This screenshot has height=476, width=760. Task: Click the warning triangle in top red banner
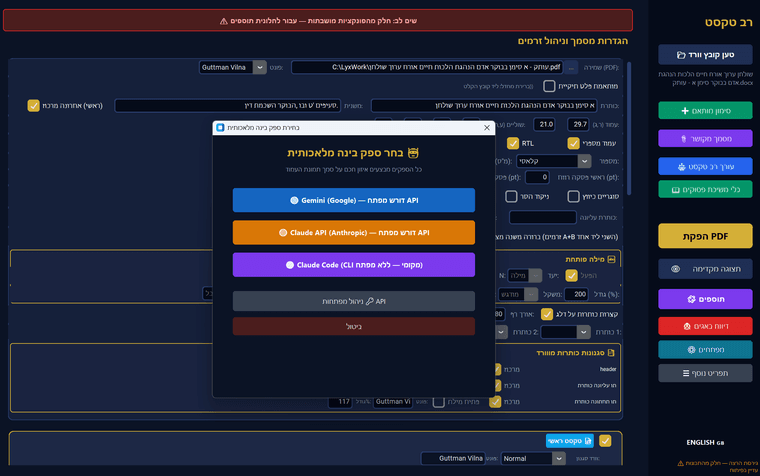(x=223, y=21)
